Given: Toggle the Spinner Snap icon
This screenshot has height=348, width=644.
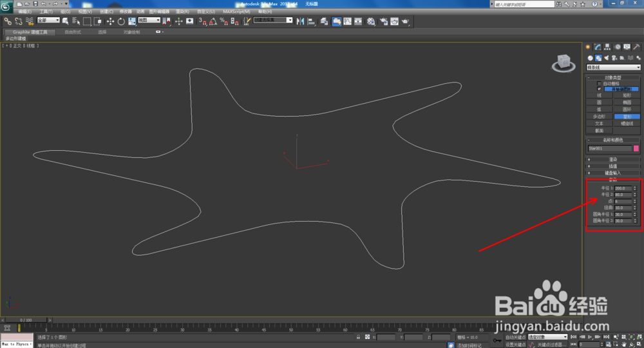Looking at the screenshot, I should (234, 21).
